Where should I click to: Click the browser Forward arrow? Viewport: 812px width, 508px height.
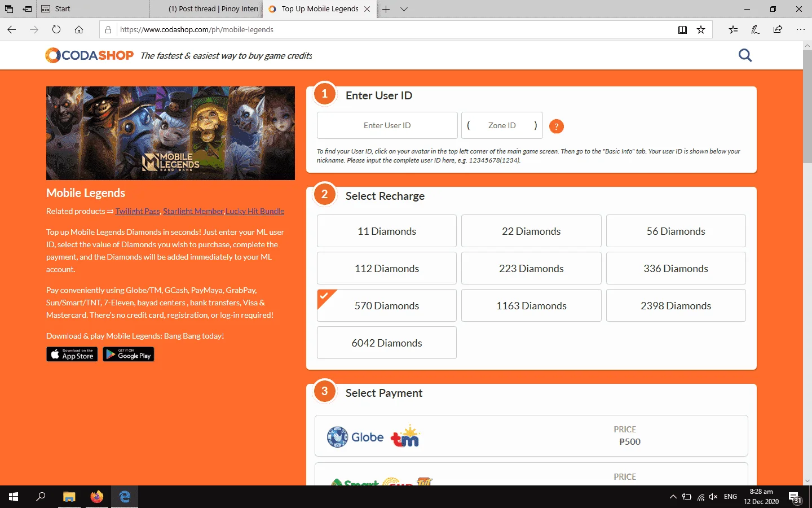[34, 29]
